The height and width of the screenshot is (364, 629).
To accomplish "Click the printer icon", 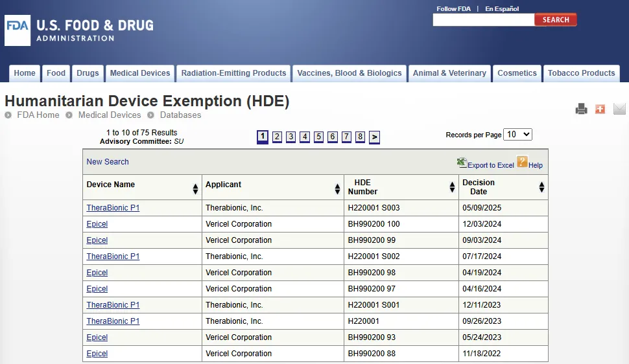I will [581, 109].
